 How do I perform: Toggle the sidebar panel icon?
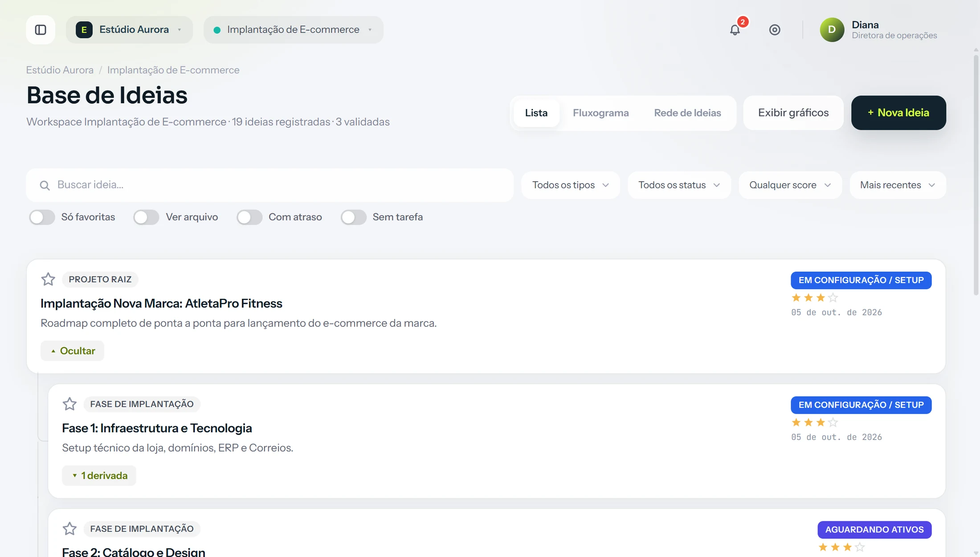pyautogui.click(x=41, y=30)
